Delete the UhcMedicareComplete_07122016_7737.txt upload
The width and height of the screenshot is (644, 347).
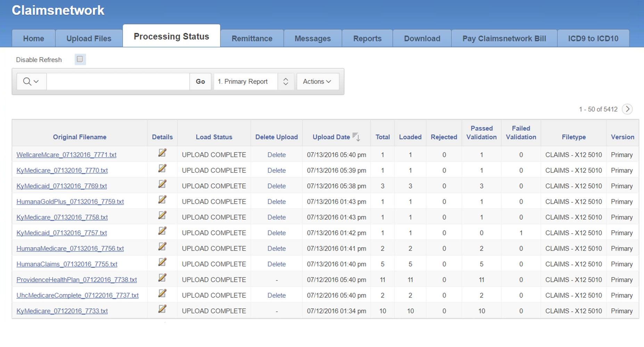pyautogui.click(x=276, y=295)
